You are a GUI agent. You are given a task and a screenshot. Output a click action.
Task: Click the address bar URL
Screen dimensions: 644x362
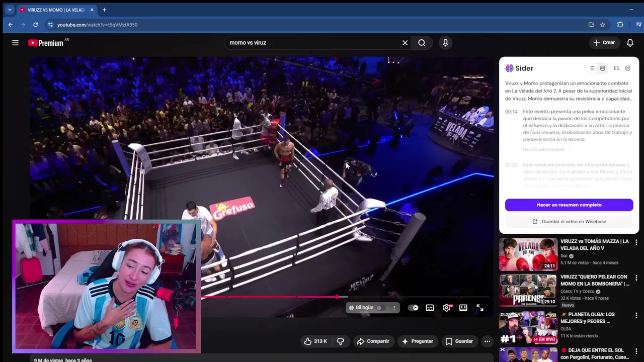pos(97,25)
